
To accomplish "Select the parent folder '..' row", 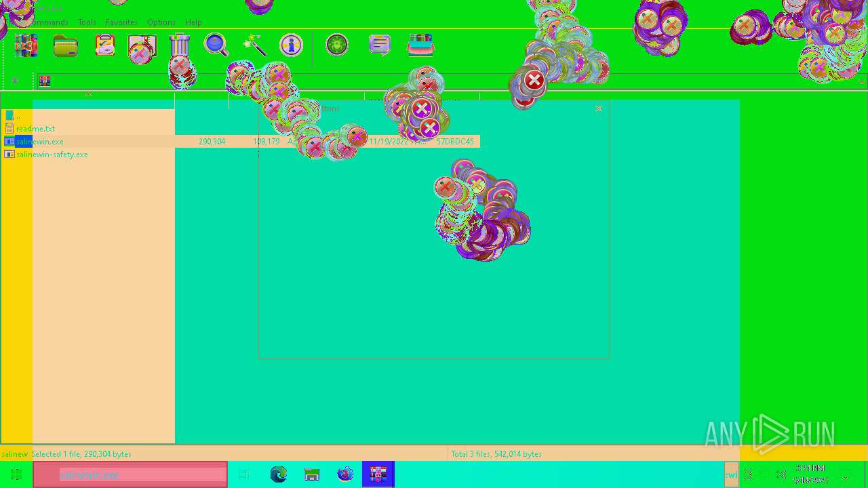I will tap(88, 115).
